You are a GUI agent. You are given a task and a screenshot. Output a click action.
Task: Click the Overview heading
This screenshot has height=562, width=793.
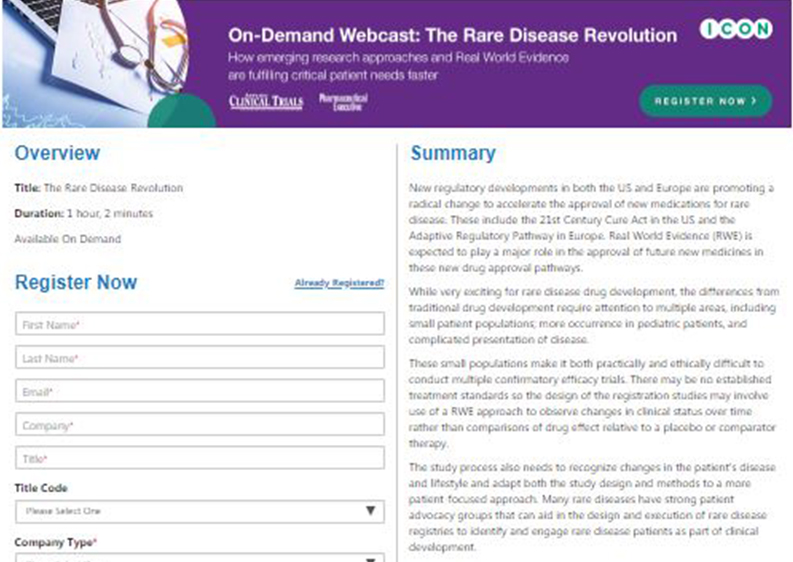point(57,153)
